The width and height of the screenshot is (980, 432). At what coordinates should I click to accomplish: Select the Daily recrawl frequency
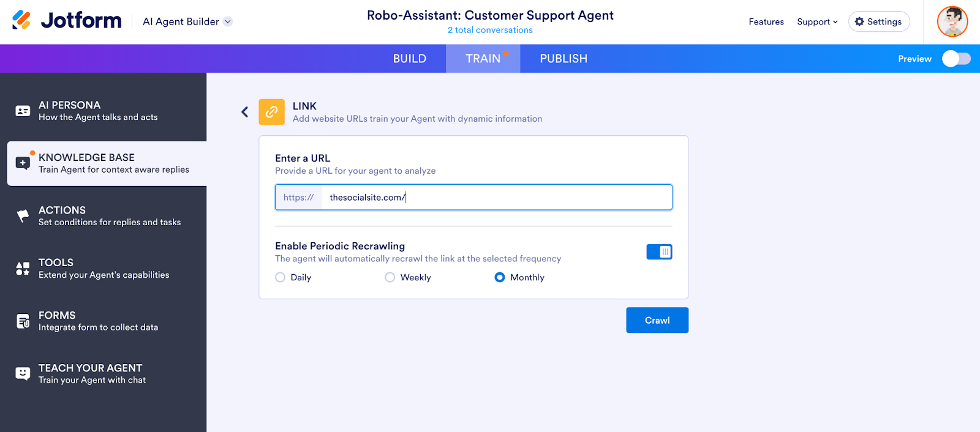click(x=281, y=277)
